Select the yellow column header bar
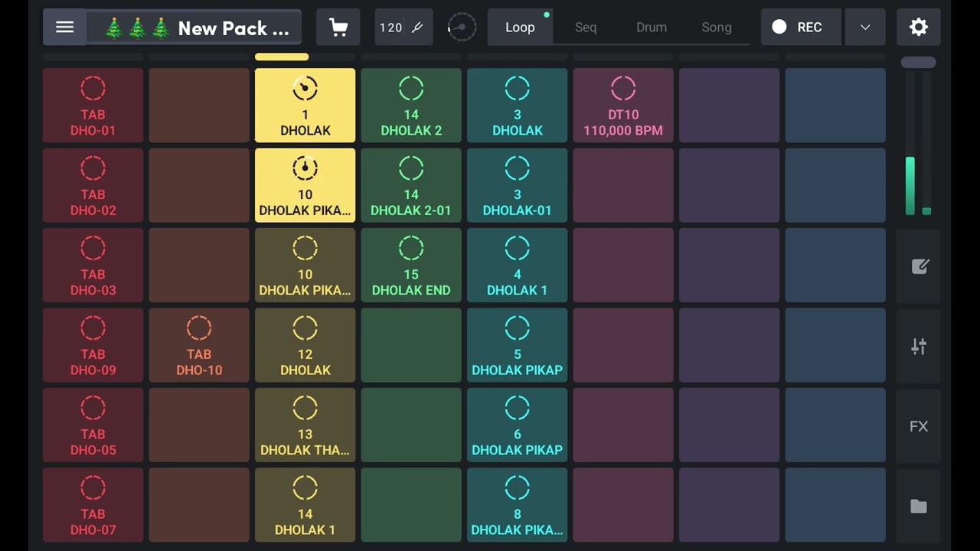980x551 pixels. pyautogui.click(x=282, y=57)
